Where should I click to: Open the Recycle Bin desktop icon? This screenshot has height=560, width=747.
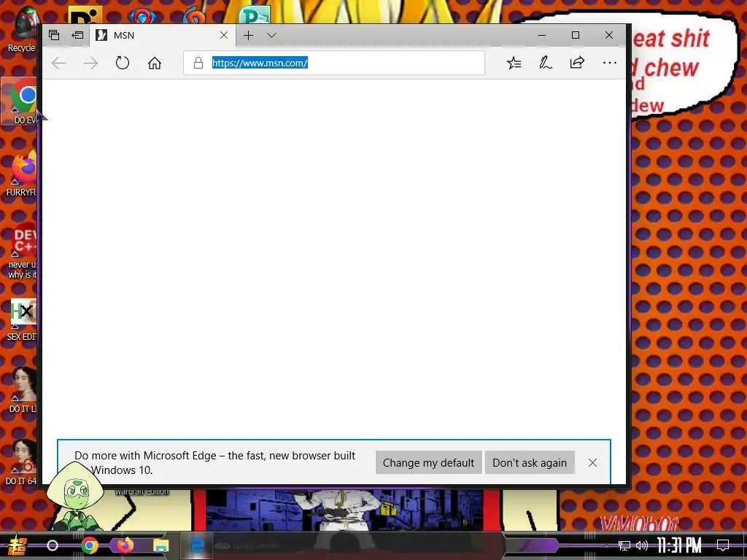(21, 29)
